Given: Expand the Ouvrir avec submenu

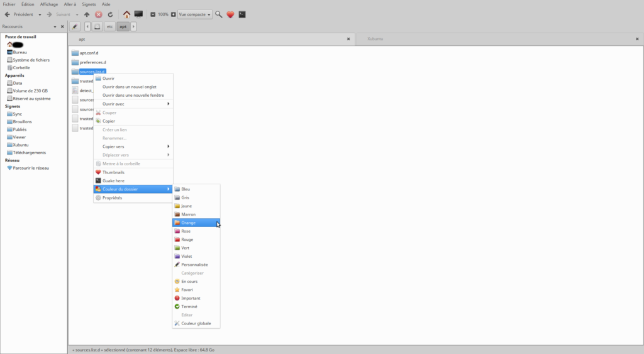Looking at the screenshot, I should [x=133, y=104].
